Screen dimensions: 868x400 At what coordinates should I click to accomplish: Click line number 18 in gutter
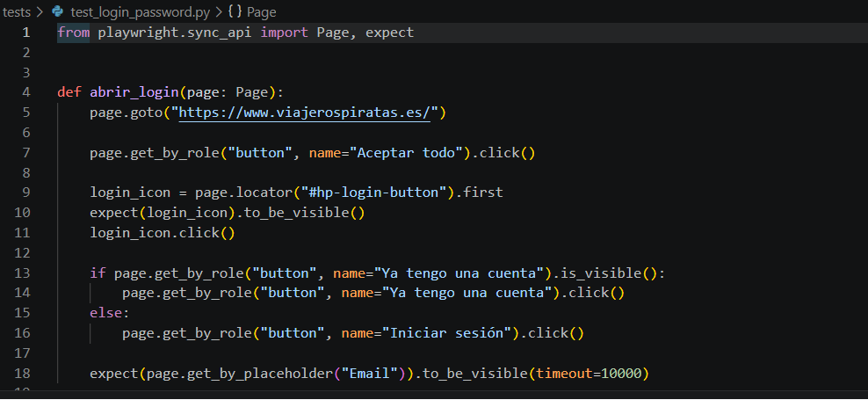click(22, 374)
